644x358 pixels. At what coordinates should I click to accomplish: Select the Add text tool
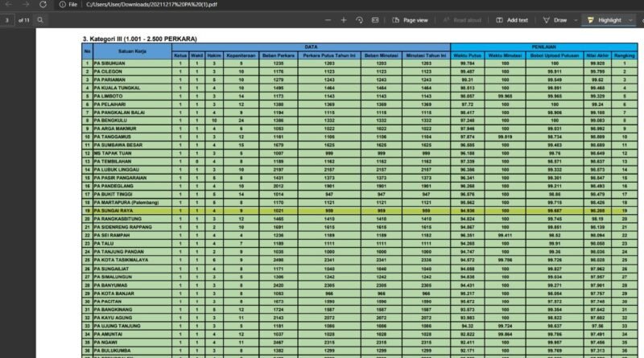pos(511,19)
